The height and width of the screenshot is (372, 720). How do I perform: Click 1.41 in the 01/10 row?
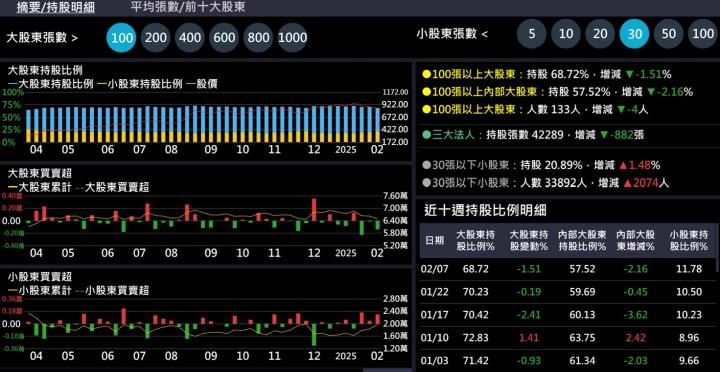[529, 338]
